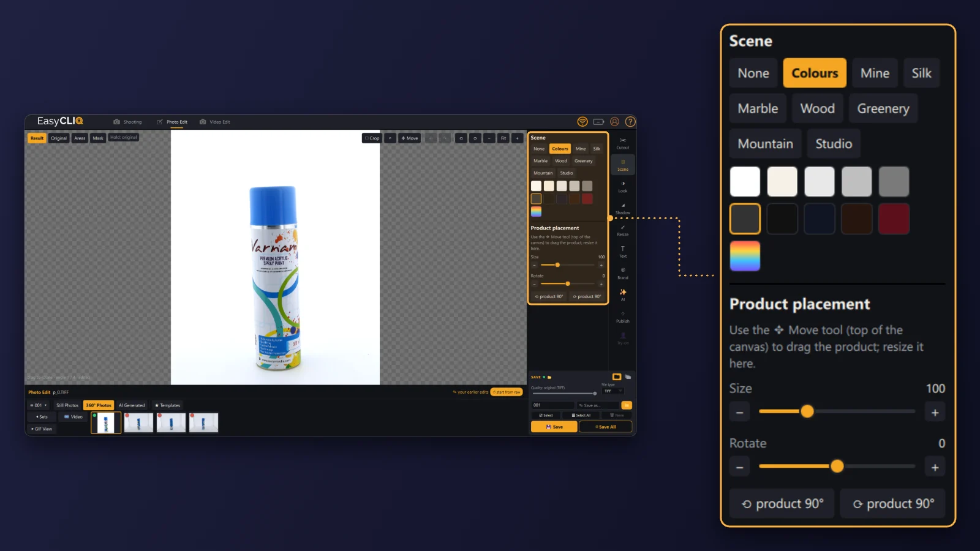Switch canvas view to Result
Viewport: 980px width, 551px height.
tap(37, 138)
